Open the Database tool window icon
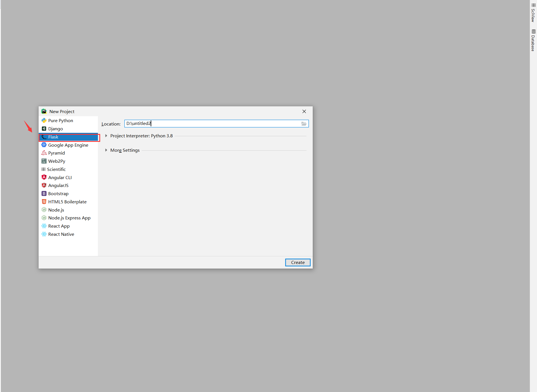The height and width of the screenshot is (392, 537). click(533, 32)
